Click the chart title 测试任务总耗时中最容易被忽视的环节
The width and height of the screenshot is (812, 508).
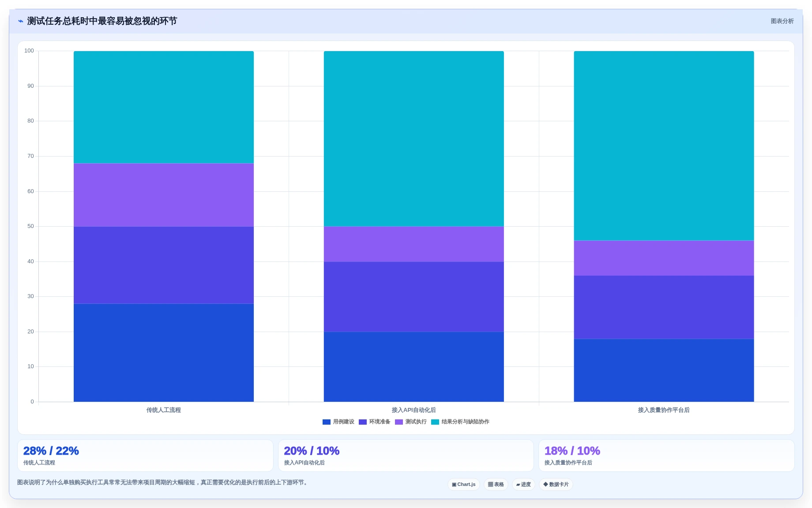(102, 21)
